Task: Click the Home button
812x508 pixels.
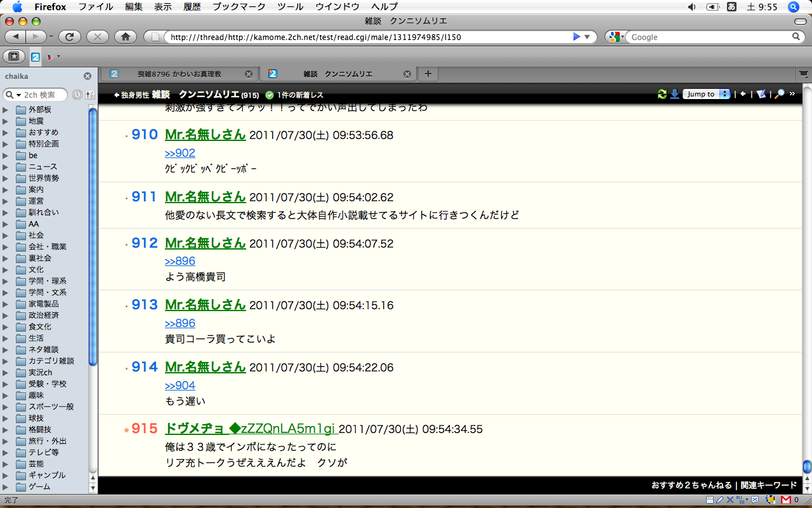Action: point(125,37)
